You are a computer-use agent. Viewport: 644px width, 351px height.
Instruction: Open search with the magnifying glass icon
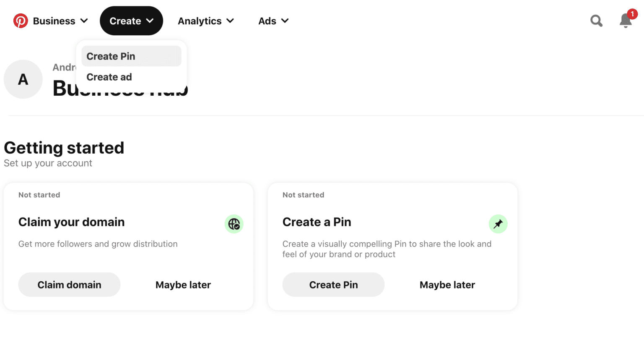click(x=596, y=20)
